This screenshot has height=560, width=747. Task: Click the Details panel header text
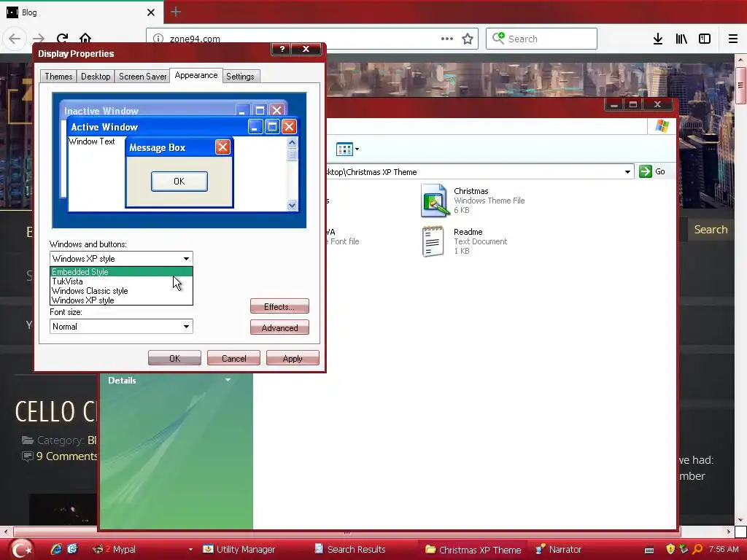click(122, 381)
